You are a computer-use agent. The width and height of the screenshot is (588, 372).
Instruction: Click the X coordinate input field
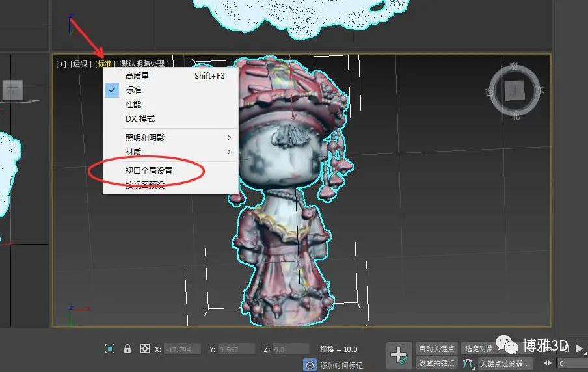(182, 349)
